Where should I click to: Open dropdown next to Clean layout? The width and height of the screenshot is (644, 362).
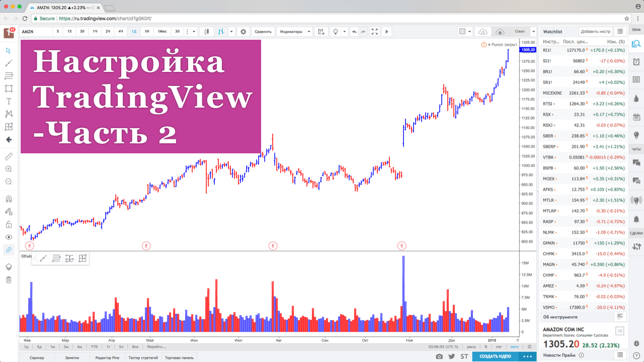pyautogui.click(x=533, y=31)
